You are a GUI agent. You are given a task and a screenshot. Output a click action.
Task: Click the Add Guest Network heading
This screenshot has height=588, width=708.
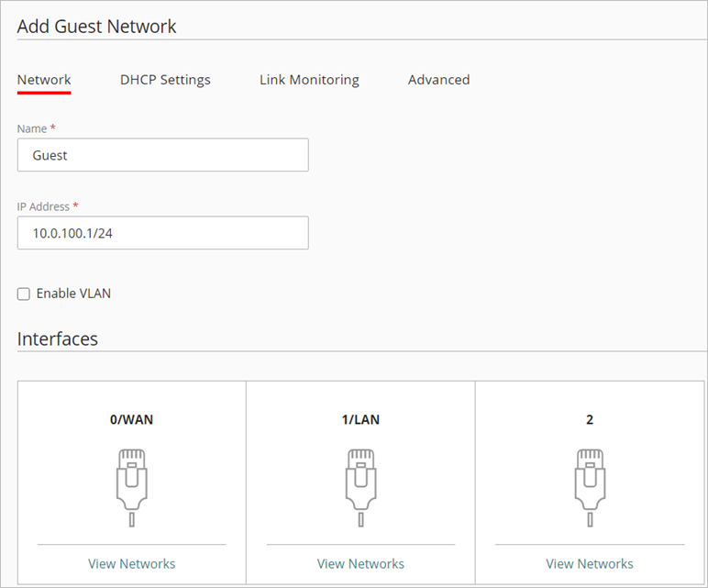click(x=96, y=27)
